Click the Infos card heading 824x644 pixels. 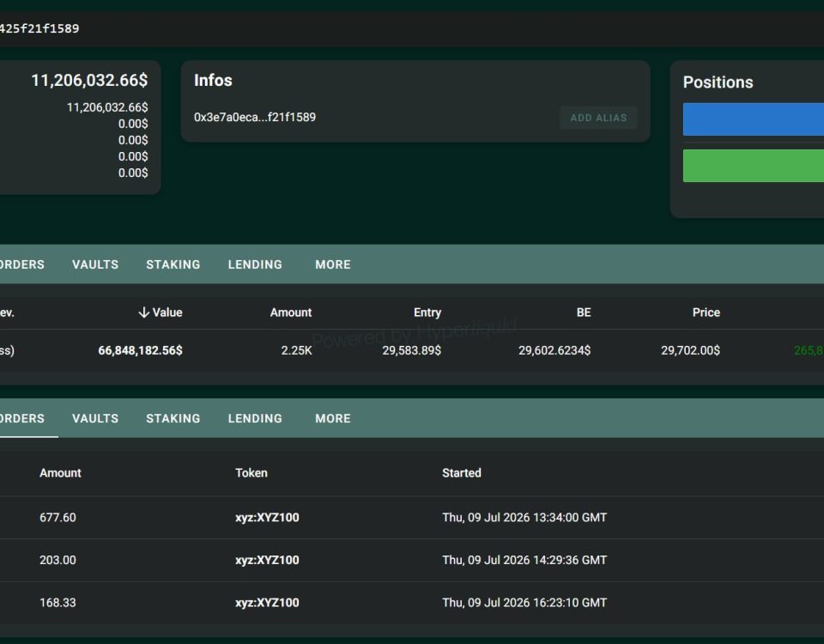click(213, 80)
